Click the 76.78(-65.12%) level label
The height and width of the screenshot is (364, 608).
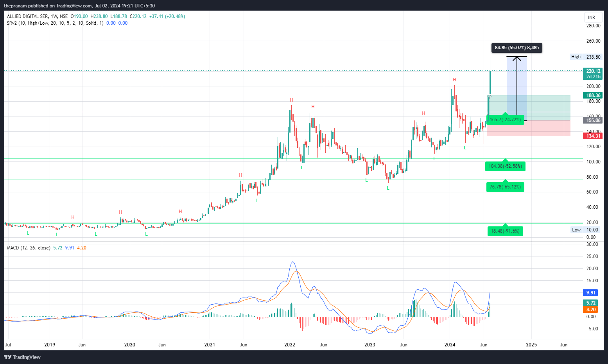[x=505, y=187]
